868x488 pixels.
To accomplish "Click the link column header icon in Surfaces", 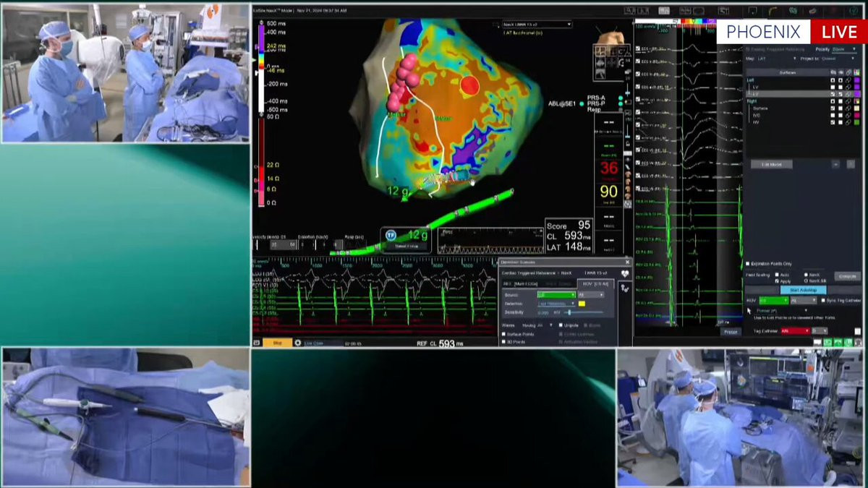I will pos(848,72).
